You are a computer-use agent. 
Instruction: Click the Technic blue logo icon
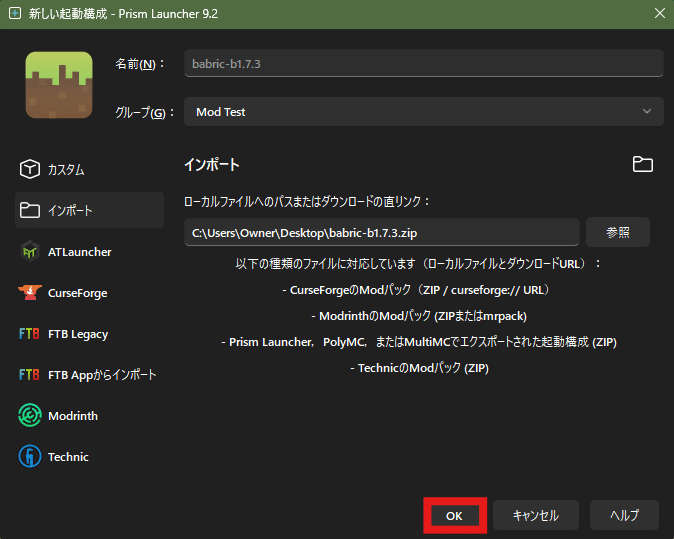[x=30, y=456]
